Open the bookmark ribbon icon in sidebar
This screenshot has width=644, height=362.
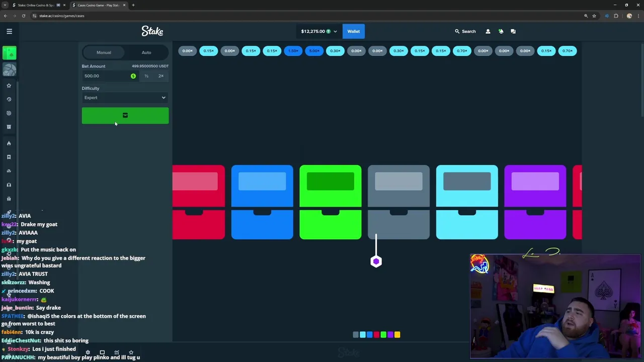click(9, 157)
